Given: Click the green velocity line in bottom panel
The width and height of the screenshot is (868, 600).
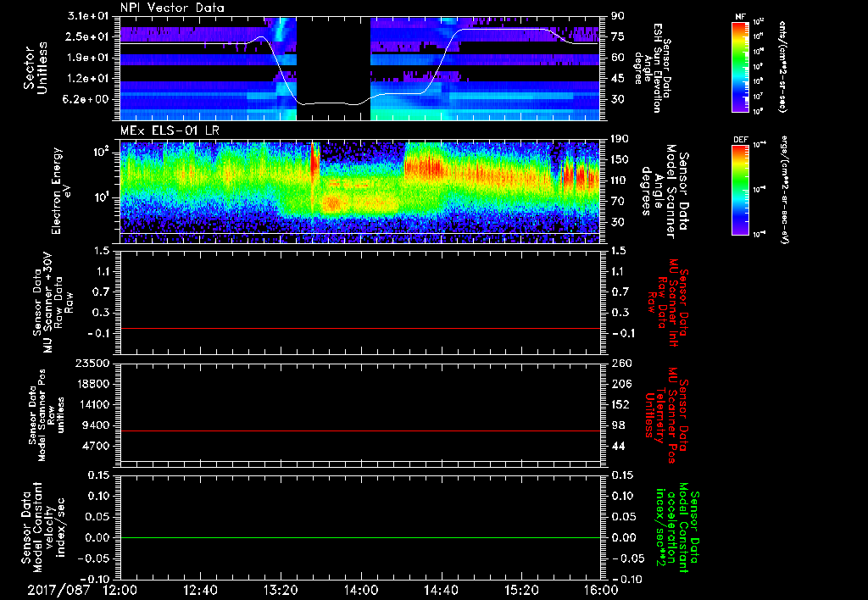Looking at the screenshot, I should [x=360, y=537].
